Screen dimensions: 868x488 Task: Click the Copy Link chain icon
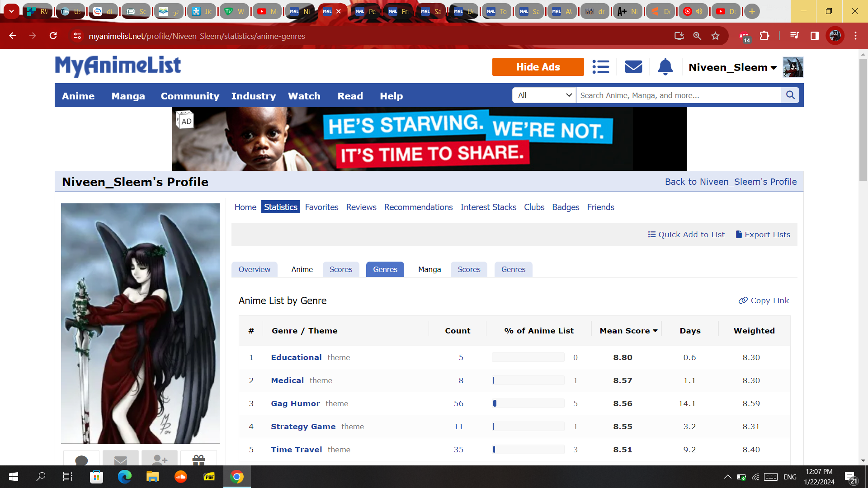point(743,300)
